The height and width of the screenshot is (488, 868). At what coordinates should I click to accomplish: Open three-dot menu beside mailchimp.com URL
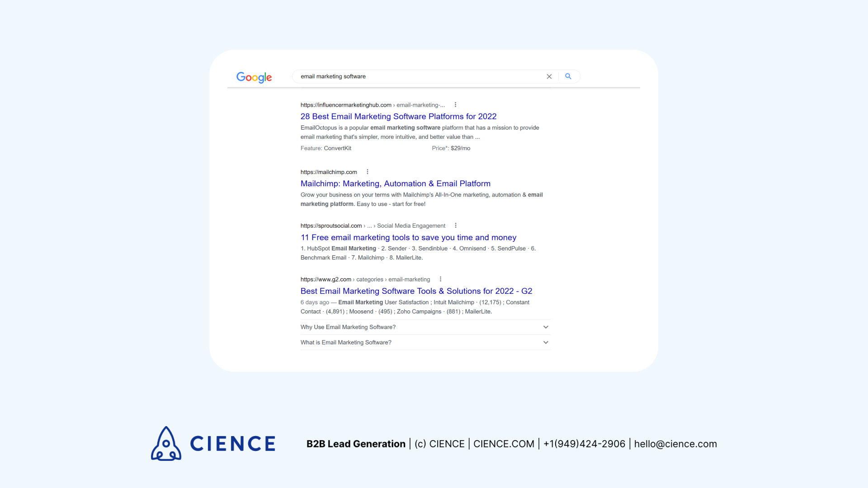(x=368, y=172)
